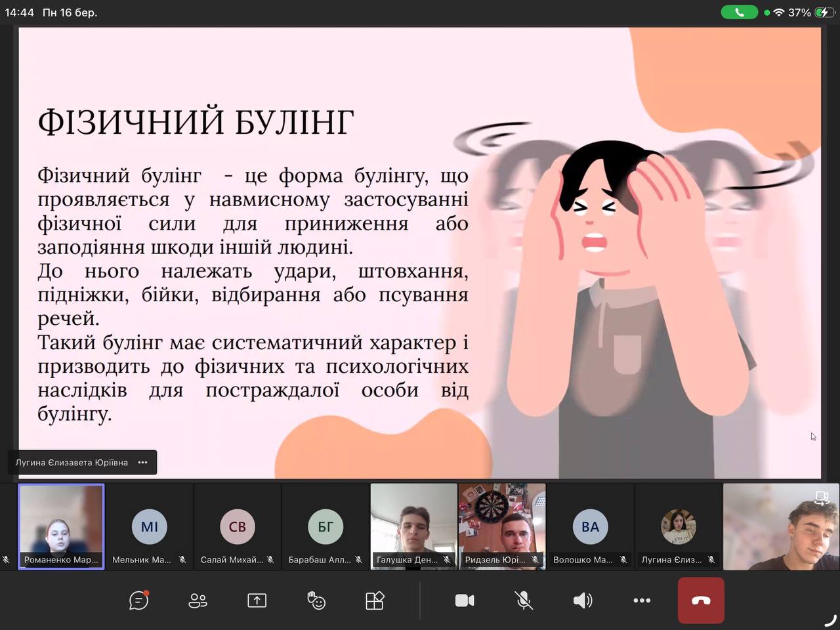Select Галушка Ден video tile

[413, 526]
